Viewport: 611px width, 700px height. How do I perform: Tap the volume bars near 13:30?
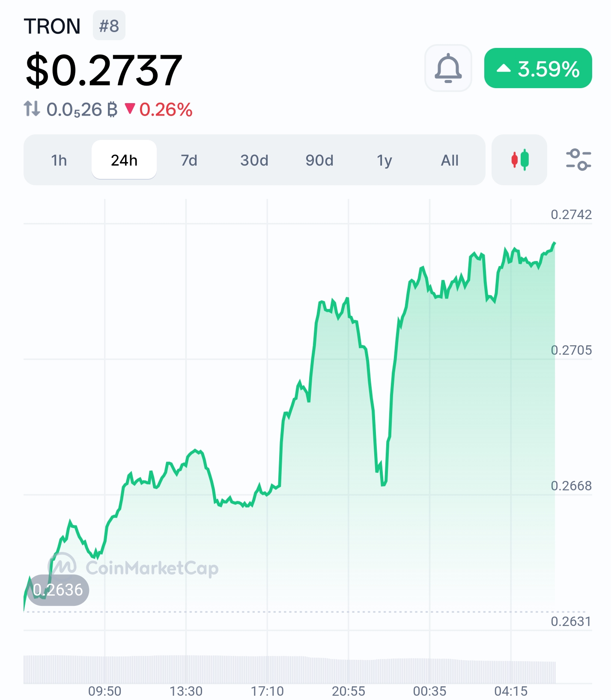coord(186,670)
